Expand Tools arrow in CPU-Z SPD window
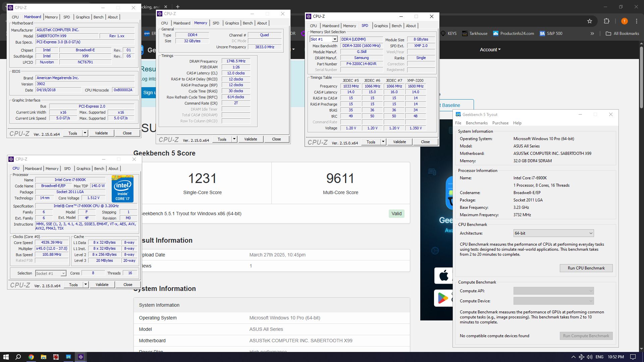The height and width of the screenshot is (362, 644). pos(383,142)
